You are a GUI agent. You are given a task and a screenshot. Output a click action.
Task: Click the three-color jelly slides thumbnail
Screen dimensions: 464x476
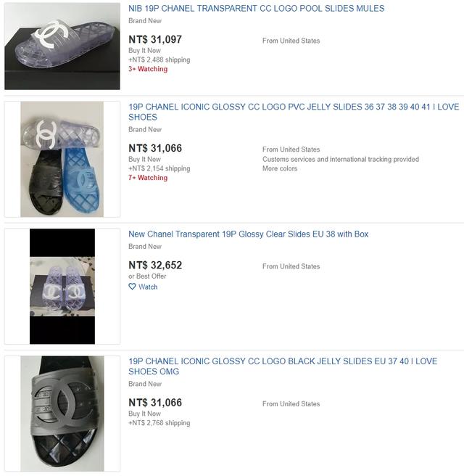[x=62, y=159]
